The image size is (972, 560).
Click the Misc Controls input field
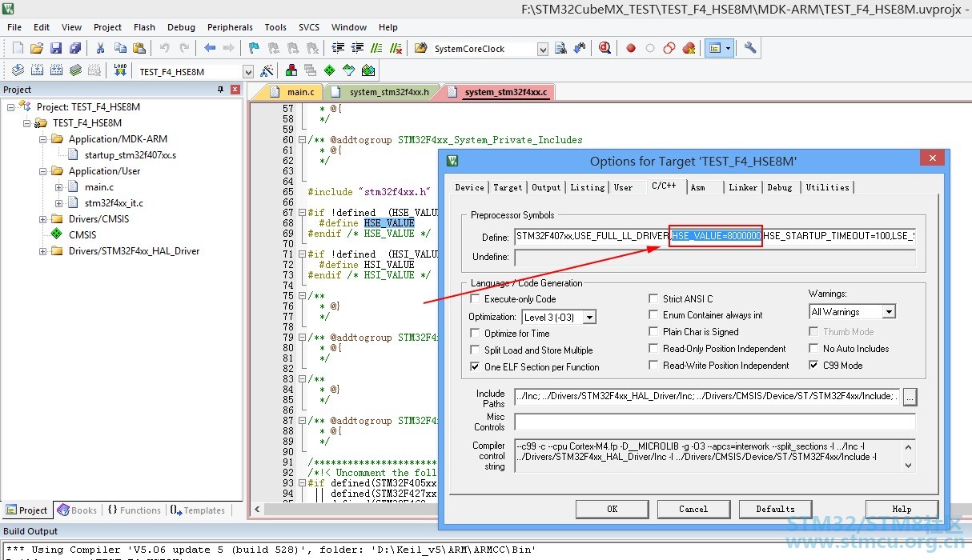coord(715,422)
